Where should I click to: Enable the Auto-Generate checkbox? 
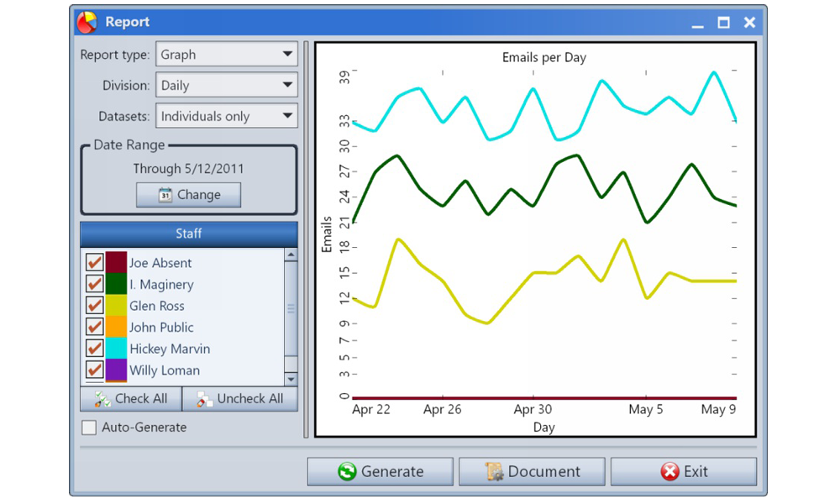(x=89, y=428)
